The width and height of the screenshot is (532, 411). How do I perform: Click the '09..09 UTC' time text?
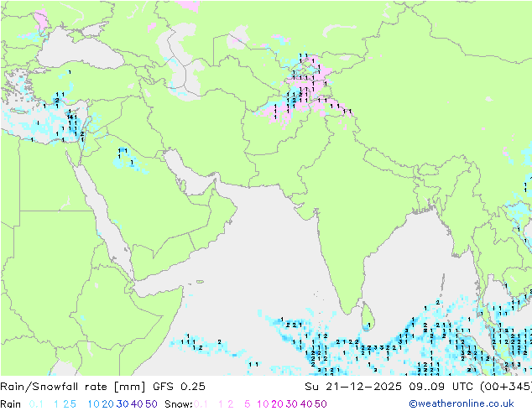pos(441,387)
